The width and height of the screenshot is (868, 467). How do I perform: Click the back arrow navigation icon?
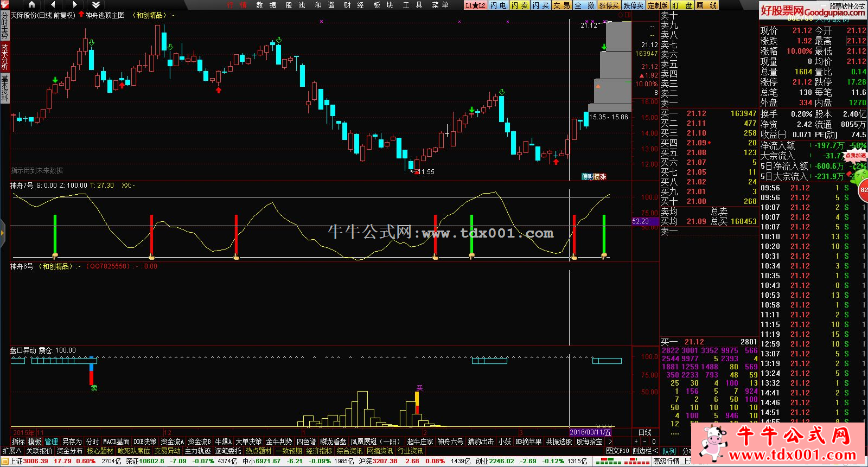click(x=53, y=5)
